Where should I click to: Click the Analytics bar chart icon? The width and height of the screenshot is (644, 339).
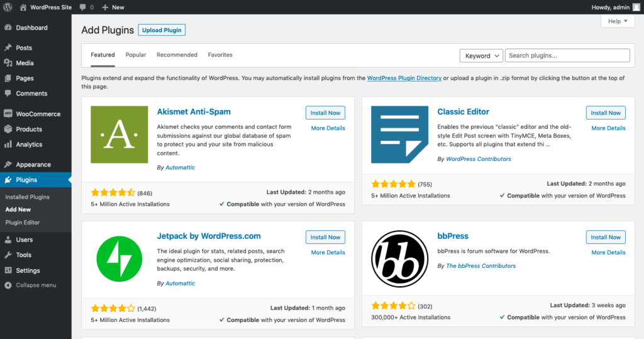click(x=8, y=144)
